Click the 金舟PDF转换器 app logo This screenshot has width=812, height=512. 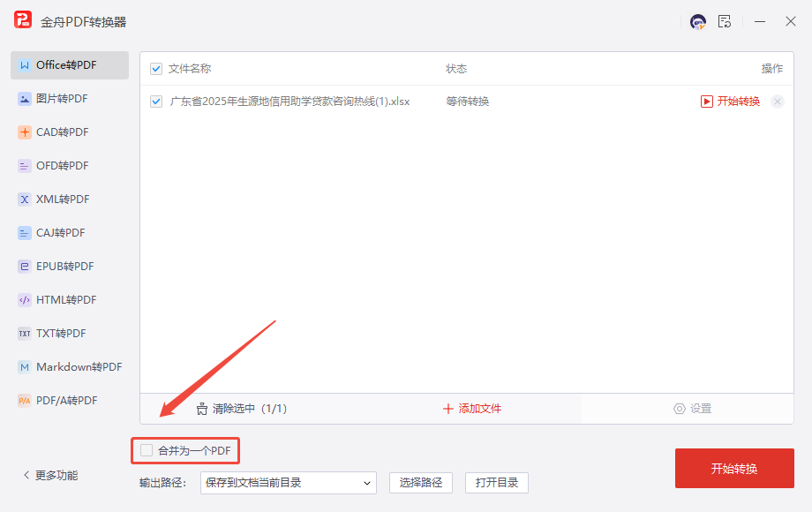[23, 20]
